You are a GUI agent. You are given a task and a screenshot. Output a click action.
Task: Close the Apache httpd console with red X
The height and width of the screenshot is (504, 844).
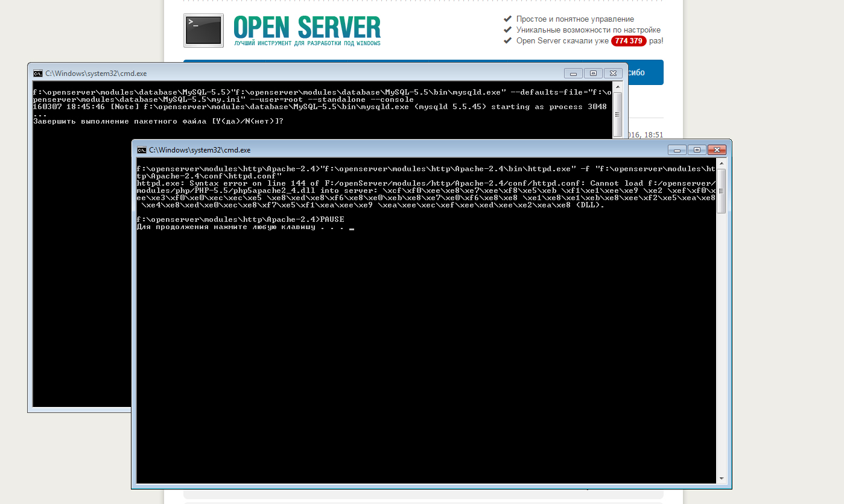click(717, 150)
